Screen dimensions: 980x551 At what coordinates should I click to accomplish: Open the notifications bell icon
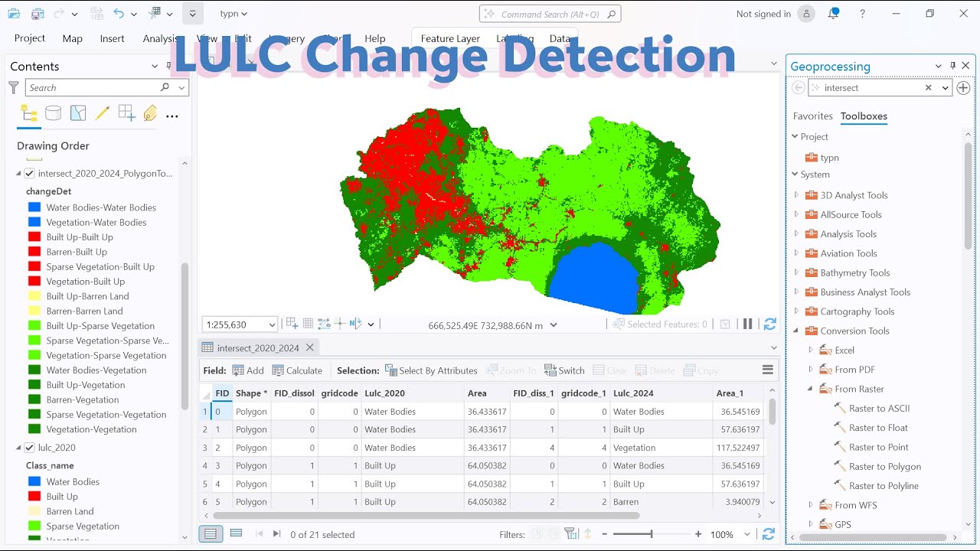(x=833, y=14)
